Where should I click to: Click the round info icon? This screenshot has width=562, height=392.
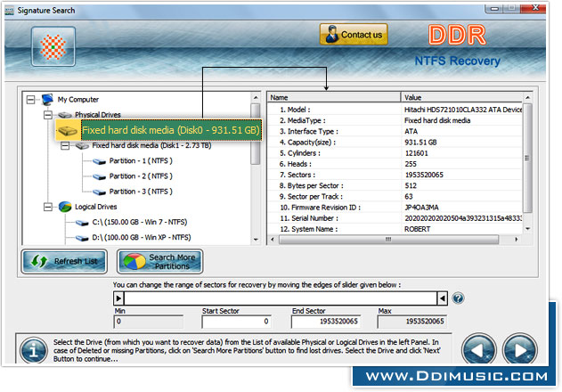pos(33,350)
